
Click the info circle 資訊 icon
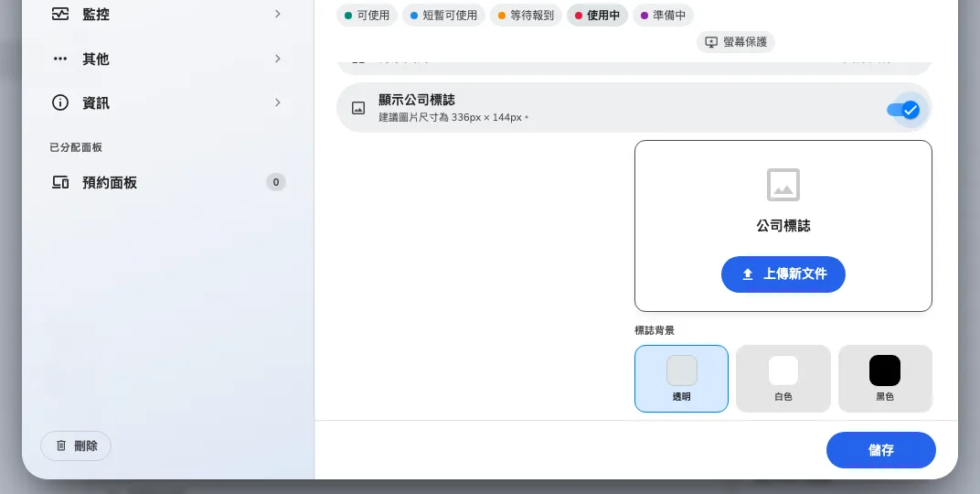tap(60, 102)
